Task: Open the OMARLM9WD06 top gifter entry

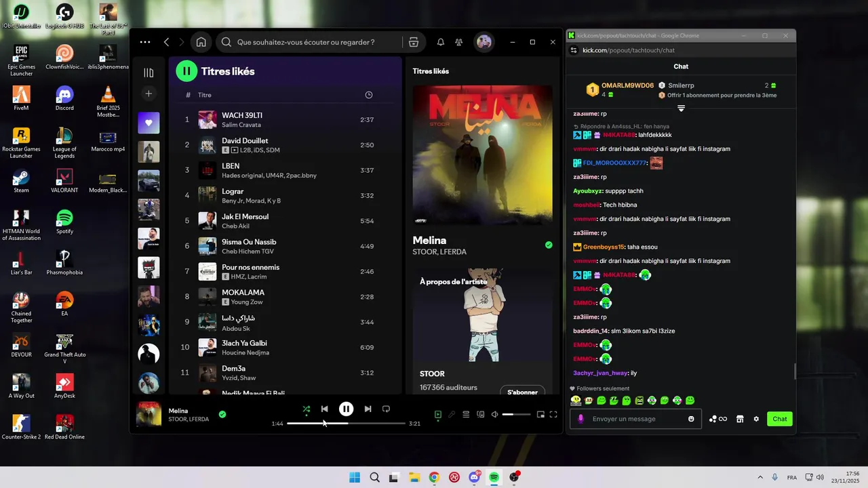Action: click(x=620, y=89)
